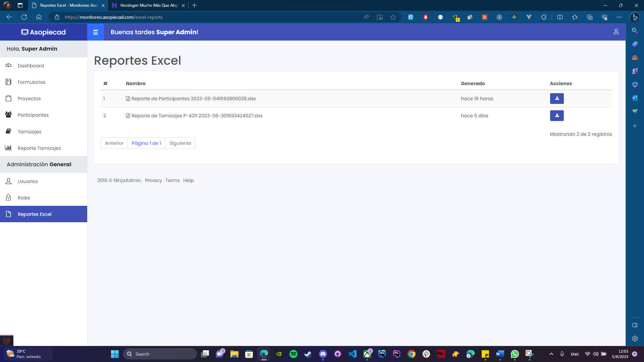Toggle the sidebar hamburger menu
The height and width of the screenshot is (362, 644).
point(96,32)
